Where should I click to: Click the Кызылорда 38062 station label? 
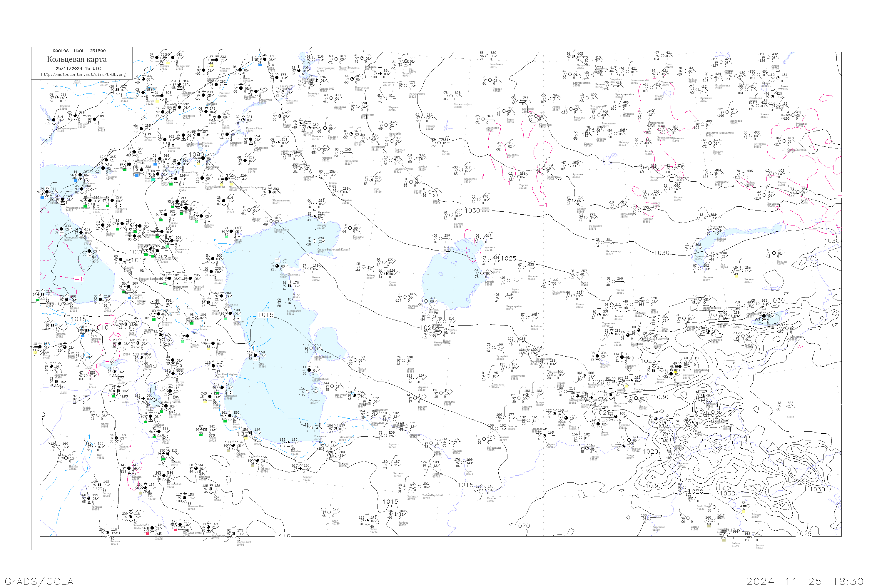[x=559, y=293]
